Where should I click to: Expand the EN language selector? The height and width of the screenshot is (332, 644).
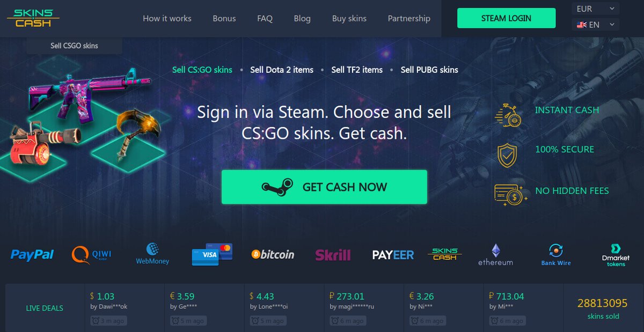[596, 25]
